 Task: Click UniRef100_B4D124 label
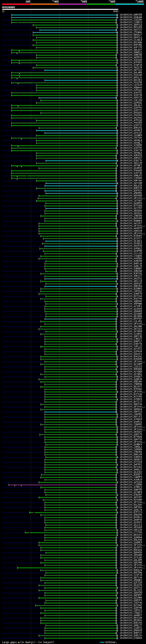[131, 570]
